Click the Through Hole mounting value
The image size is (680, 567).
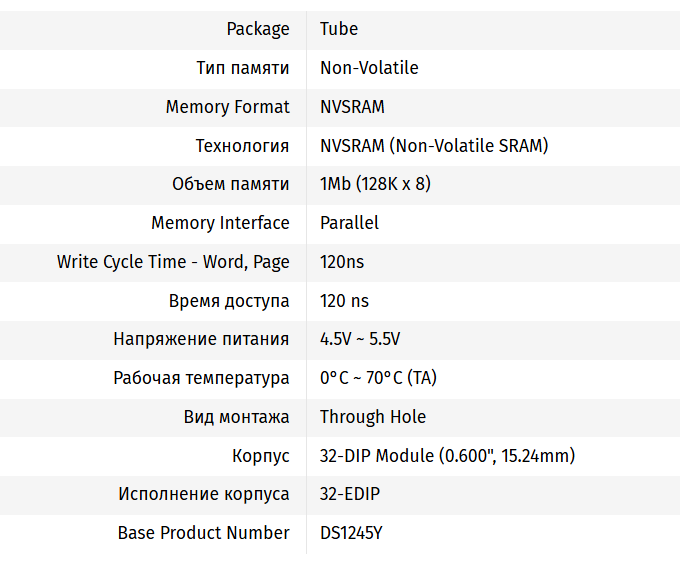pyautogui.click(x=373, y=417)
